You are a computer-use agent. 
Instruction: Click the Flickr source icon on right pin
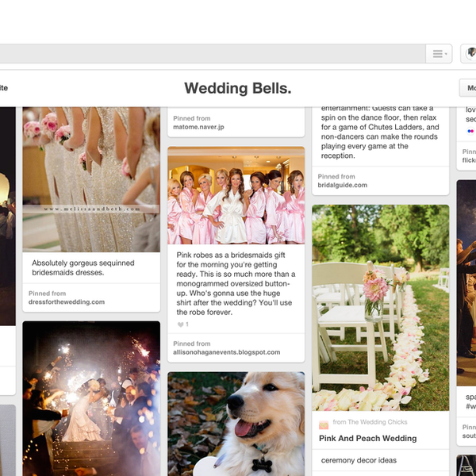coord(470,131)
